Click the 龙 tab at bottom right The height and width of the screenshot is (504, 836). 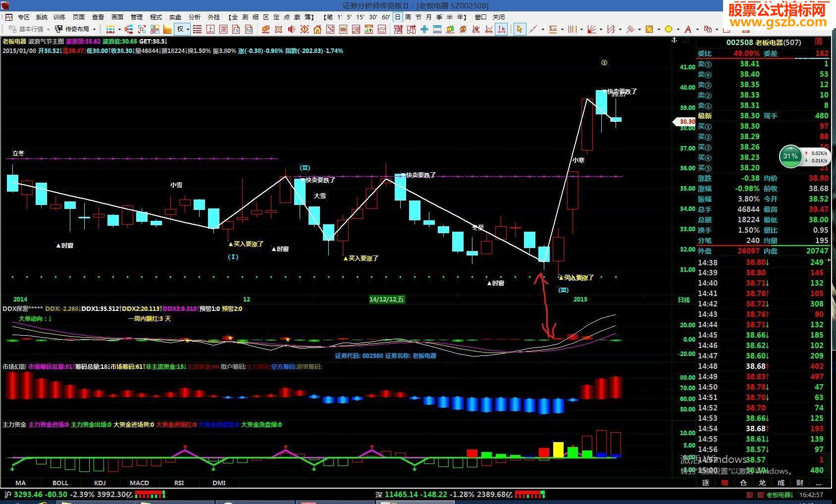coord(762,483)
